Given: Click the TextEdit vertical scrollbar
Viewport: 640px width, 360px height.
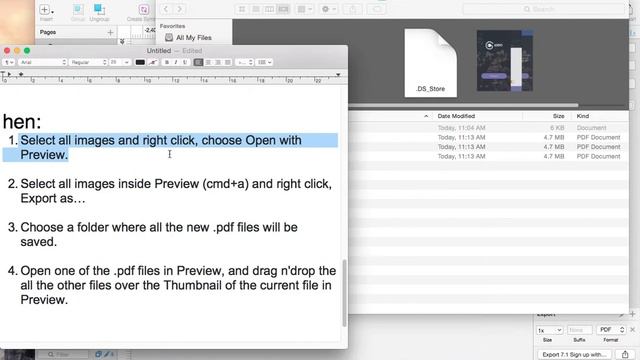Looking at the screenshot, I should pyautogui.click(x=344, y=293).
